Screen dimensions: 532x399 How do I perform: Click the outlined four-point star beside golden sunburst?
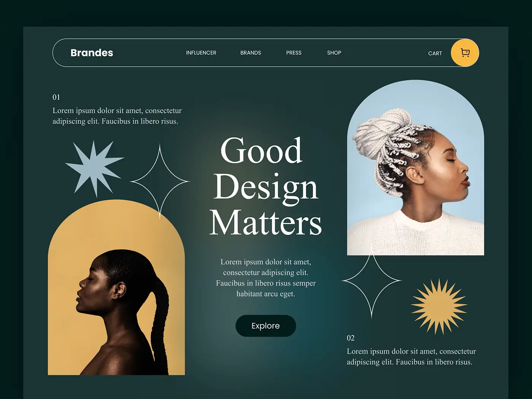pos(372,281)
